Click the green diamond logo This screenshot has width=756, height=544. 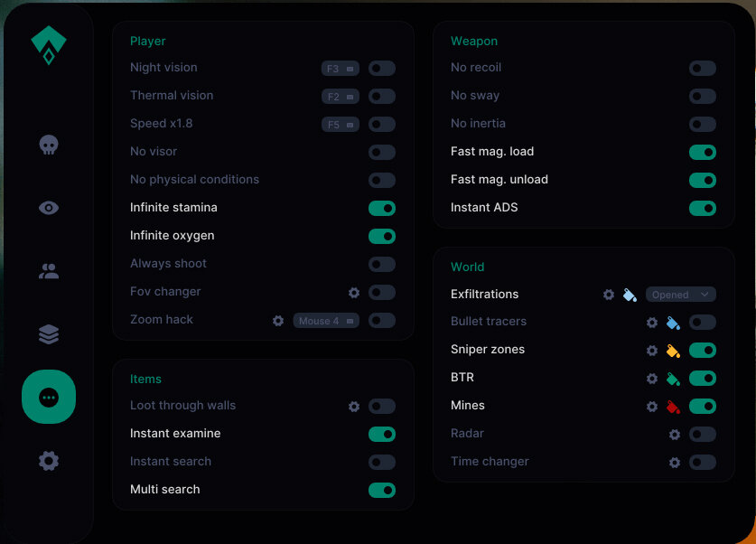click(x=49, y=45)
